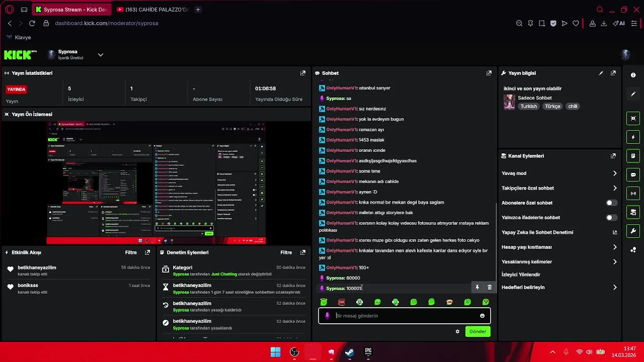Bookmark page with the heart icon
The height and width of the screenshot is (362, 644).
coord(576,23)
